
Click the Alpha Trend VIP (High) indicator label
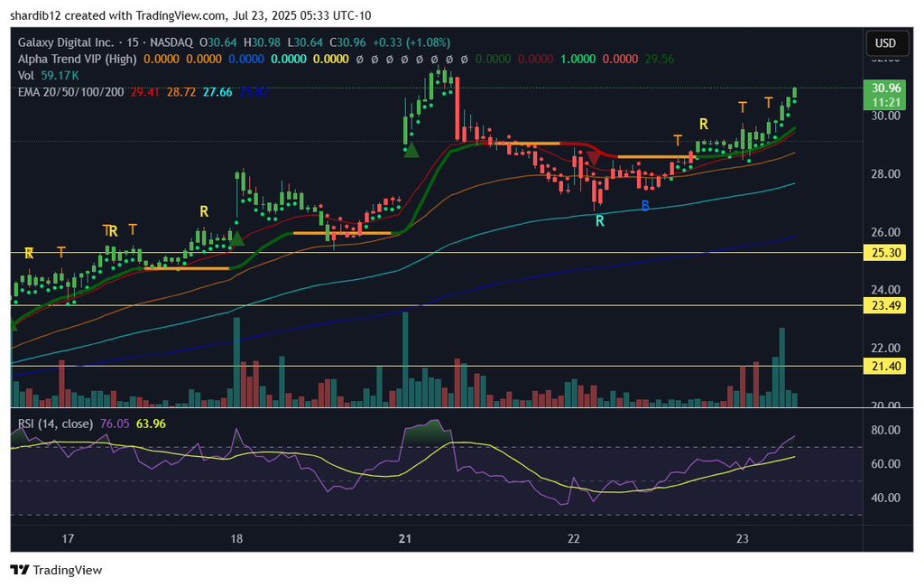(78, 59)
